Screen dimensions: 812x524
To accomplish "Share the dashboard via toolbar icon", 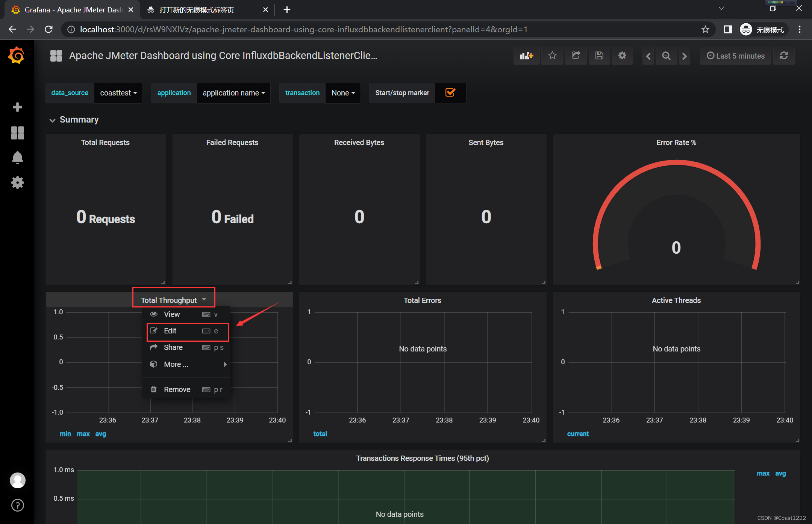I will pos(576,56).
